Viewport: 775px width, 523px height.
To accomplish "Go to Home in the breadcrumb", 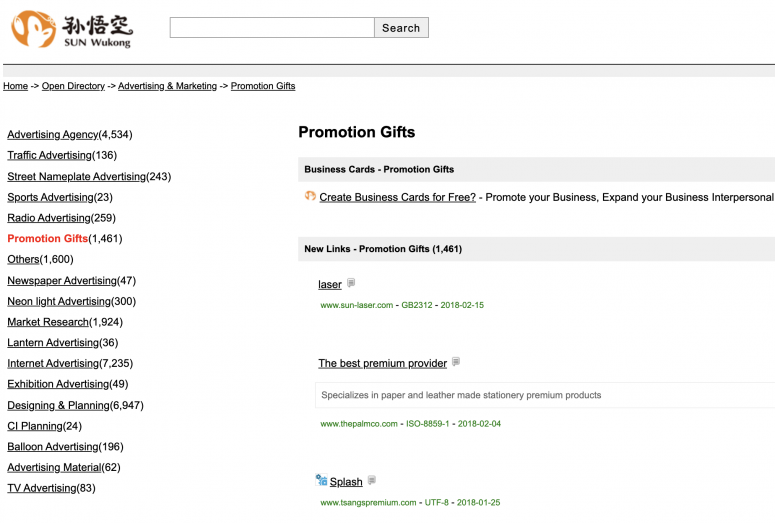I will pyautogui.click(x=15, y=86).
